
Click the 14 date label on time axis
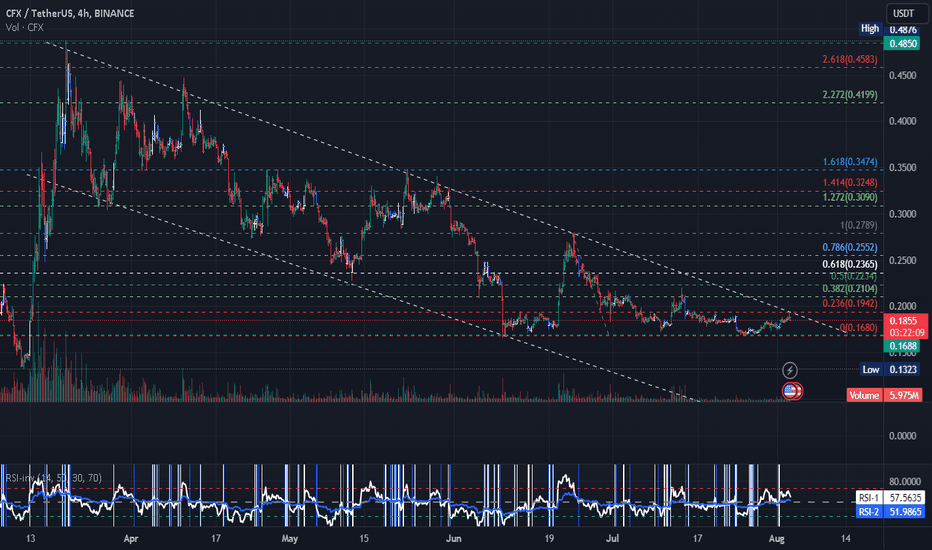(846, 539)
